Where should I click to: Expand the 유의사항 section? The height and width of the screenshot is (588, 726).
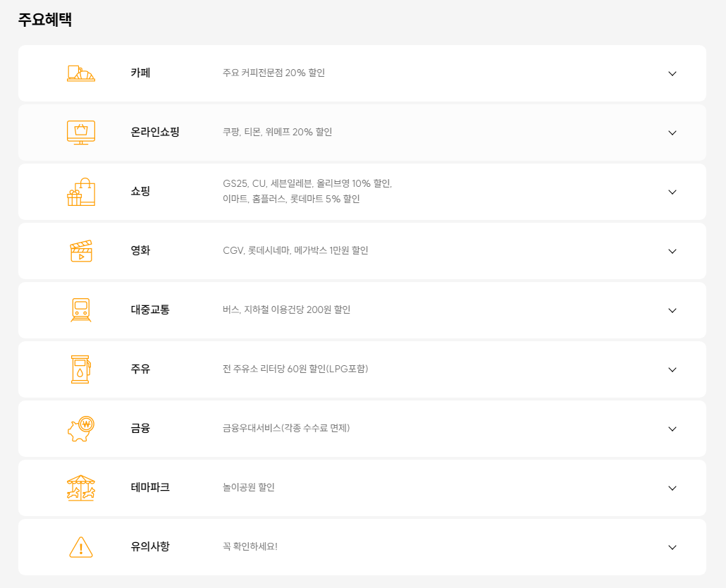pos(672,547)
